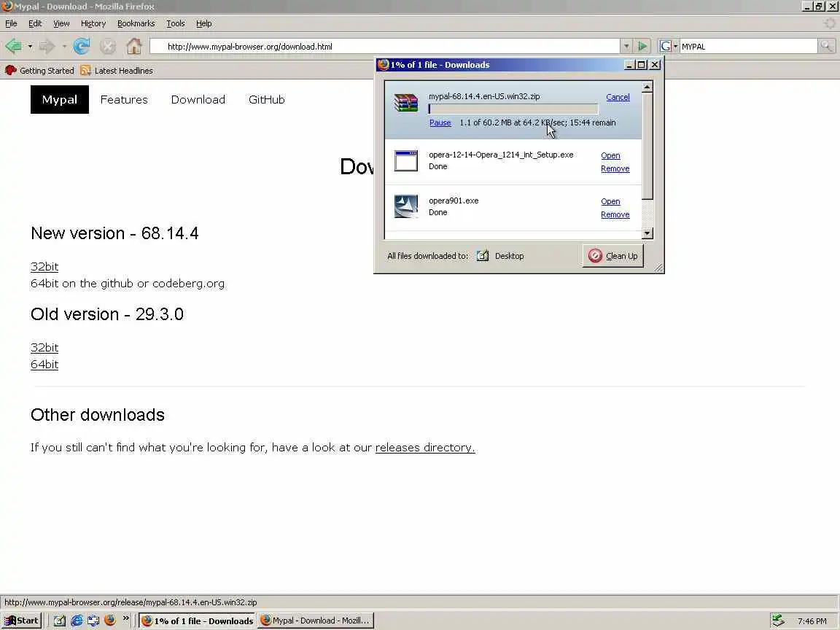Open the View menu
840x630 pixels.
click(x=61, y=23)
